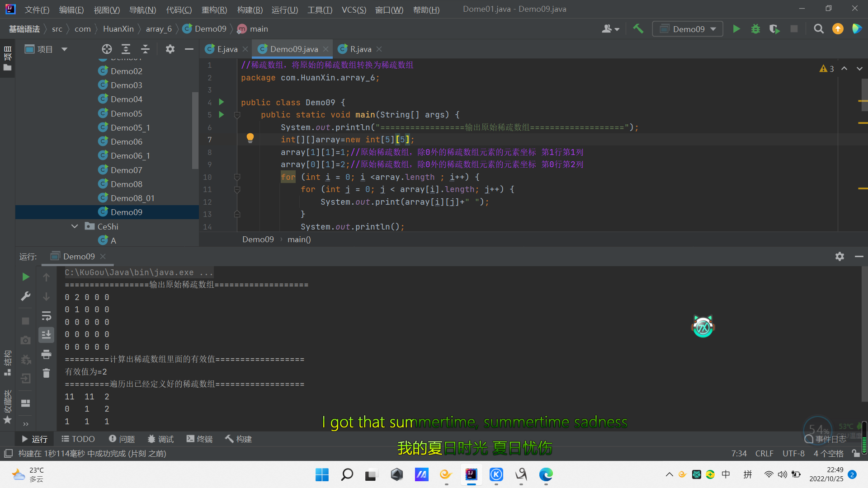Screen dimensions: 868x488
Task: Click the locate-in-project crosshair icon
Action: pyautogui.click(x=107, y=49)
